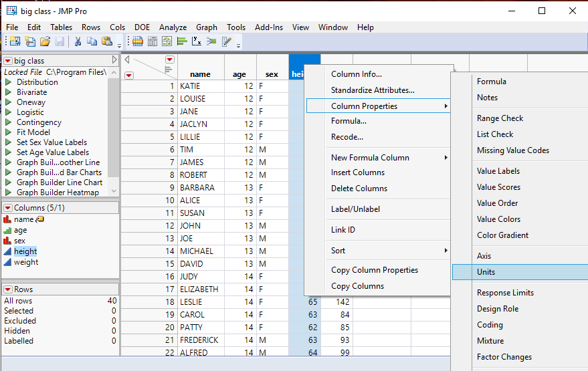Click the Tabulate calculator-style icon
588x371 pixels.
coord(153,41)
